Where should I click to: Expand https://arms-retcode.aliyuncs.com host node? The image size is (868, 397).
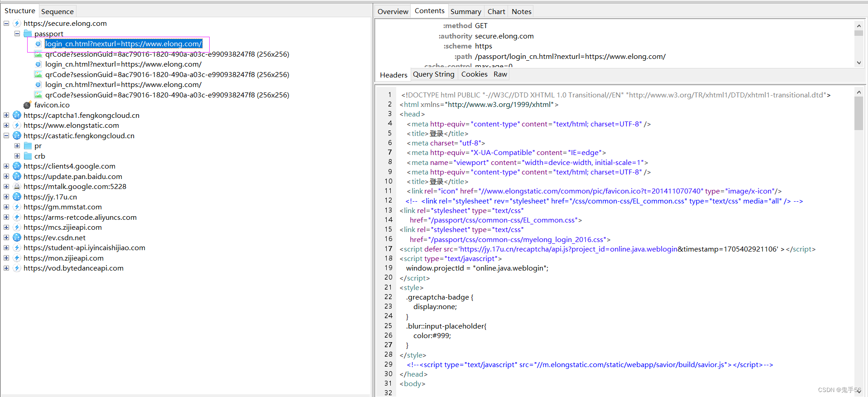point(6,217)
